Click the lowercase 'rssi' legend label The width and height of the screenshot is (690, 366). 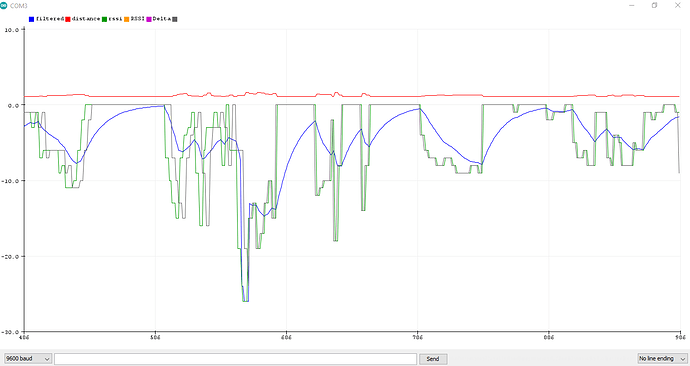[115, 19]
